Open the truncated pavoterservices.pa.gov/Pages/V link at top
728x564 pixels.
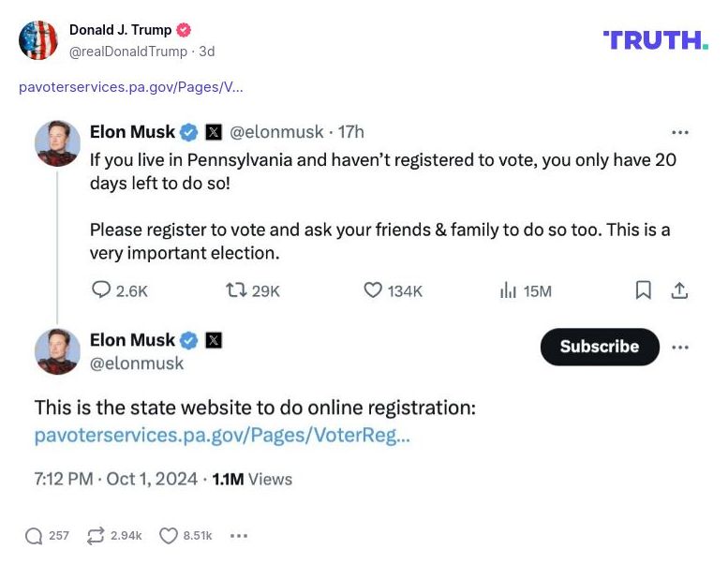click(131, 87)
